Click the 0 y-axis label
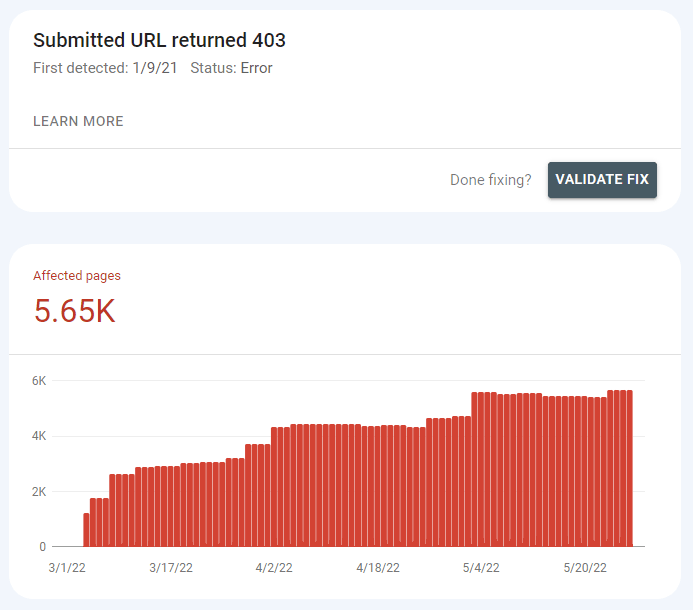The height and width of the screenshot is (610, 693). coord(43,547)
